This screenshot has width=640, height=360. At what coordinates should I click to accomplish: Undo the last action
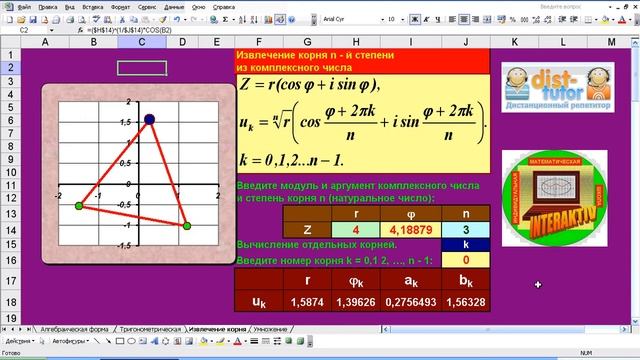[177, 20]
